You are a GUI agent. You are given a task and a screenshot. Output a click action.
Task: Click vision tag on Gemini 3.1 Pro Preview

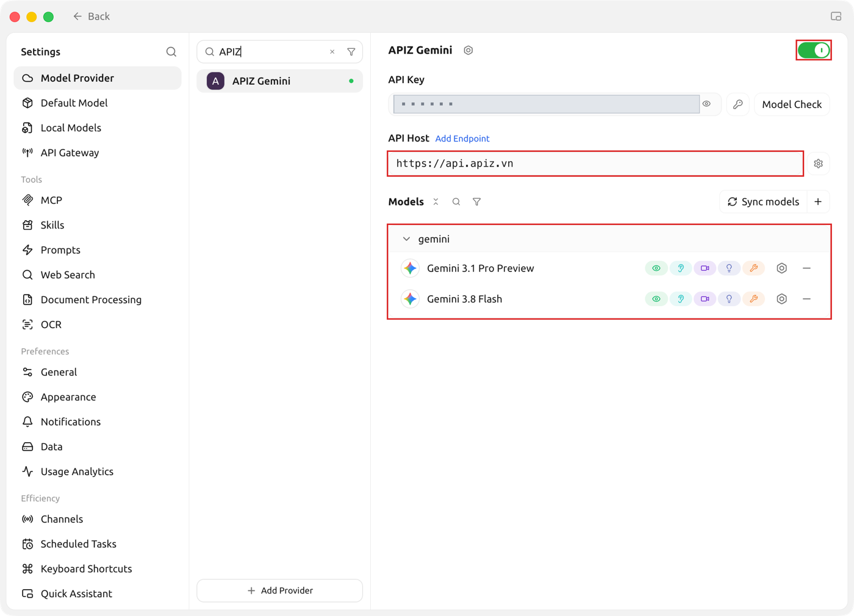(656, 268)
